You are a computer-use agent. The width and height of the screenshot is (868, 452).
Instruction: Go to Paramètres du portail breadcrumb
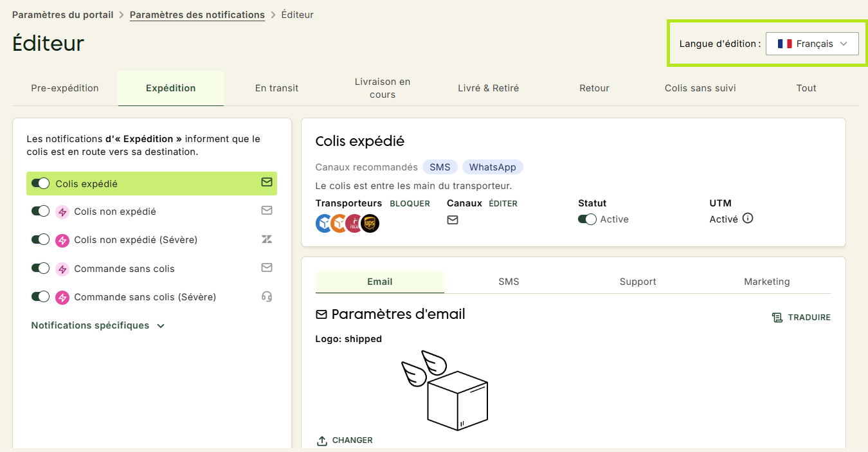(x=63, y=14)
